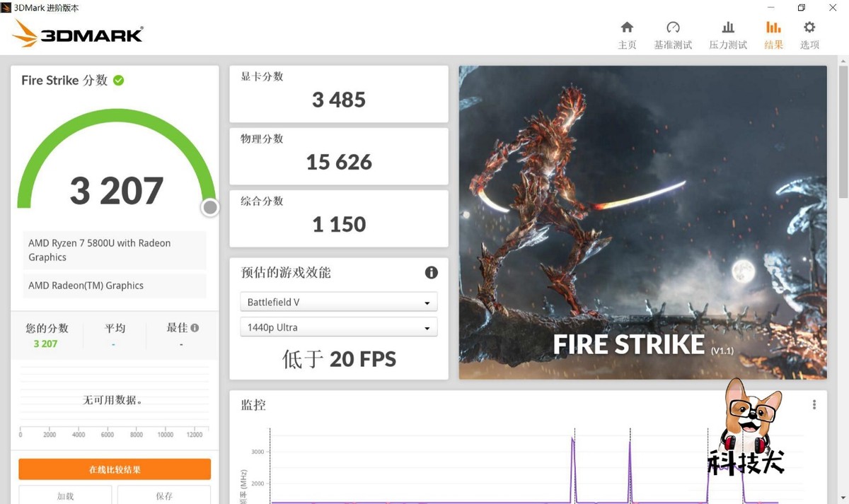Click the AMD Ryzen 7 5800U processor entry
The image size is (849, 504).
[x=115, y=250]
